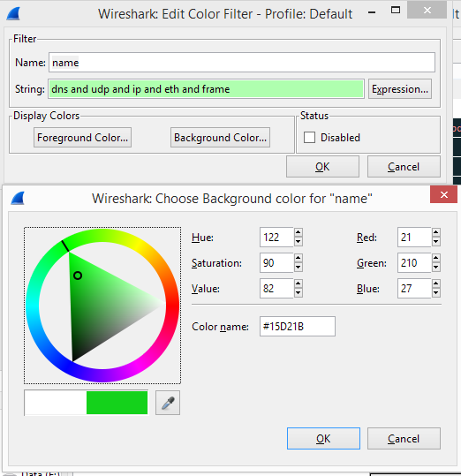Click the Green number field
This screenshot has height=476, width=461.
(x=414, y=262)
